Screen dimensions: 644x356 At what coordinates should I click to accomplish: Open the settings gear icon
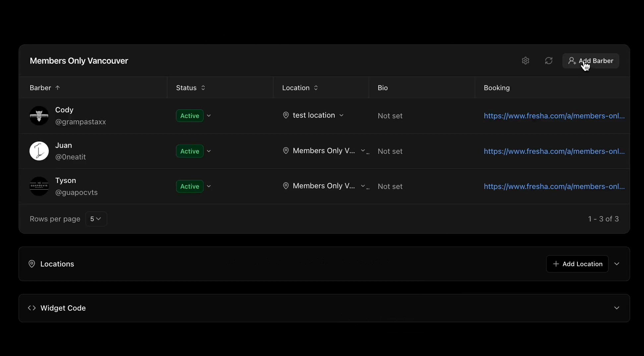[x=525, y=61]
